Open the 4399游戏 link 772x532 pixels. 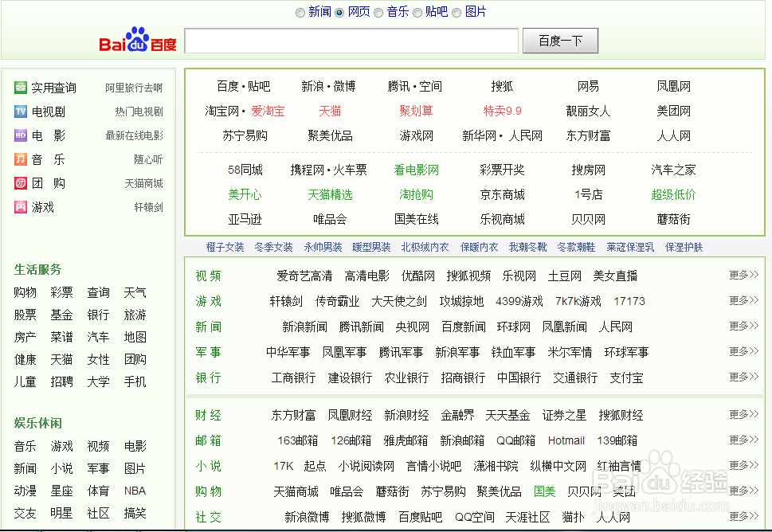(x=519, y=301)
